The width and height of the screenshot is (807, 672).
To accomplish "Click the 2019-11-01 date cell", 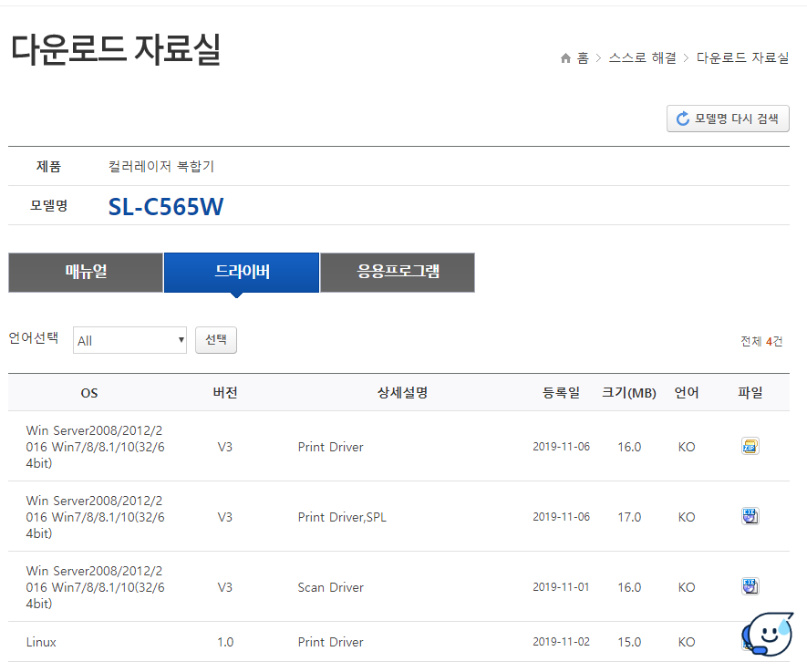I will 561,587.
